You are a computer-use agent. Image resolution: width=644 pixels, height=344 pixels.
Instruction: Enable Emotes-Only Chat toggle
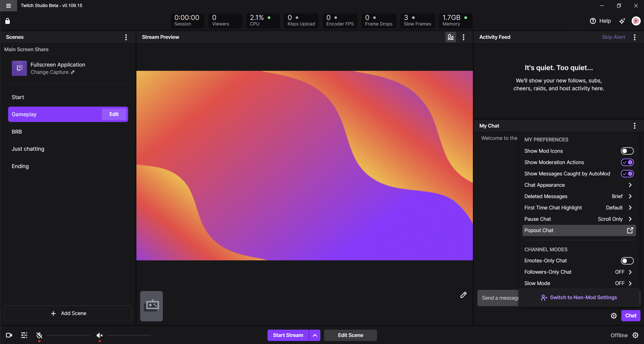[x=627, y=261]
